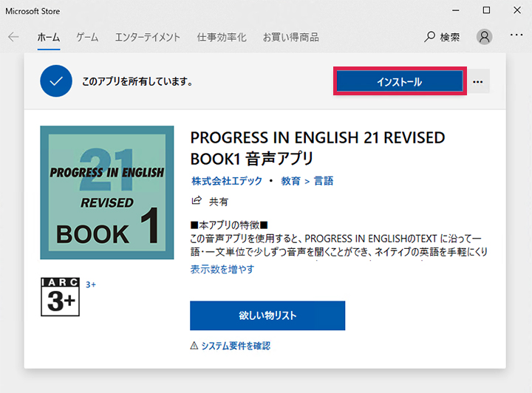Open the お買い得商品 tab

tap(291, 37)
